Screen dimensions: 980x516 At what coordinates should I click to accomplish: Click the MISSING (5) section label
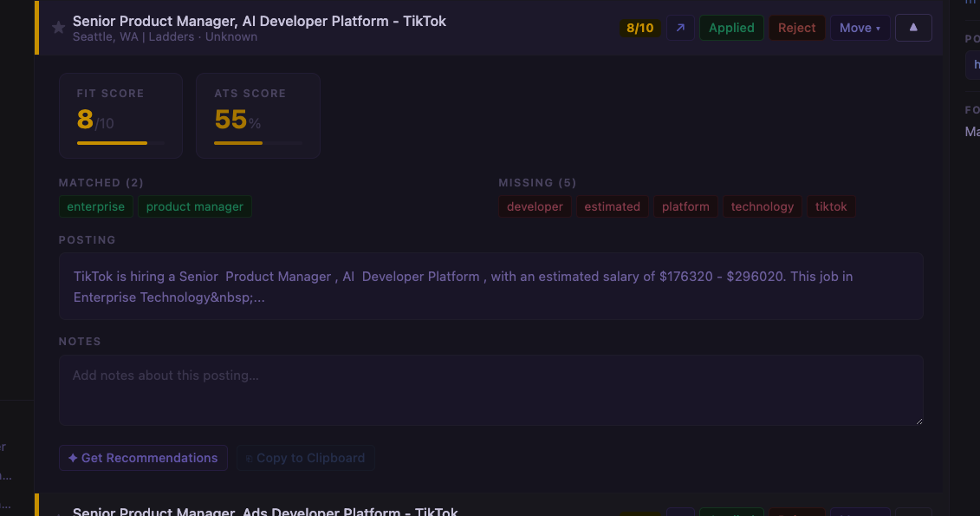(537, 183)
